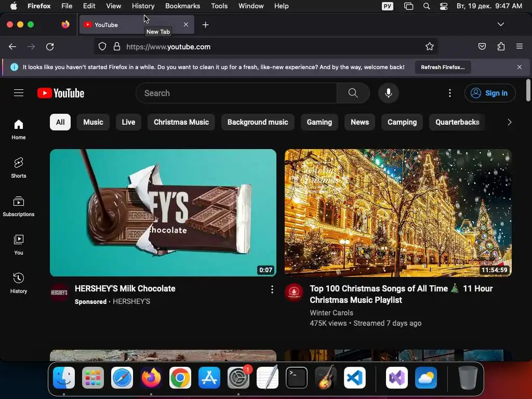Select the Music category chip

point(93,122)
